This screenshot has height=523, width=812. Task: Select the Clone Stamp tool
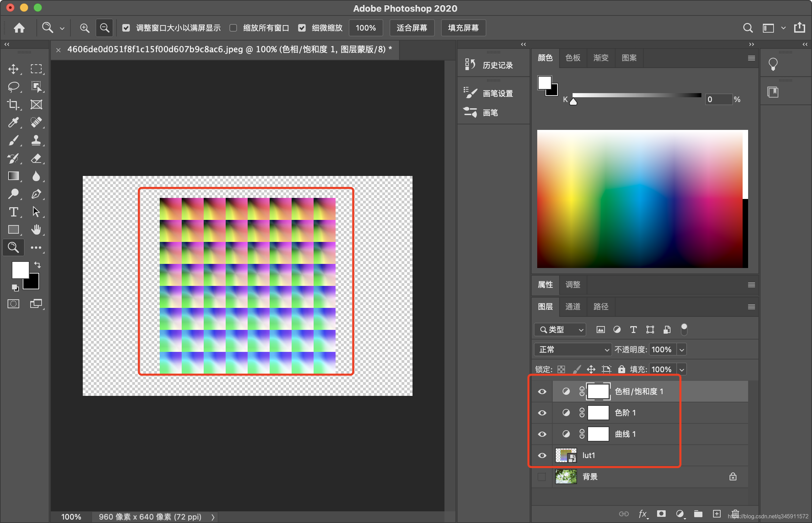pyautogui.click(x=36, y=140)
